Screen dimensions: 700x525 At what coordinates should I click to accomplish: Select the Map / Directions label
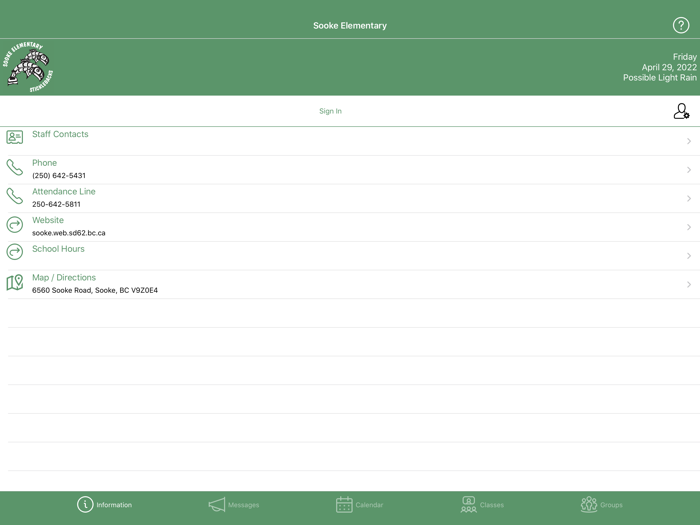click(64, 278)
